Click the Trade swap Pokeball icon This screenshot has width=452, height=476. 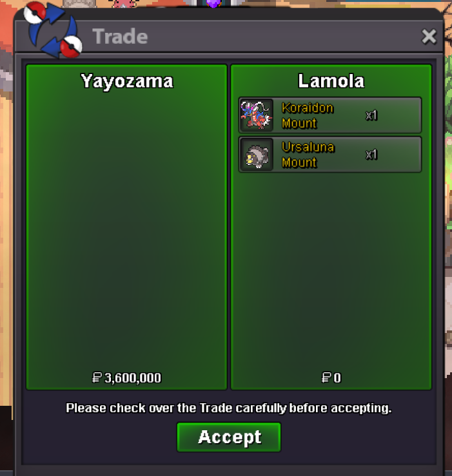coord(53,30)
